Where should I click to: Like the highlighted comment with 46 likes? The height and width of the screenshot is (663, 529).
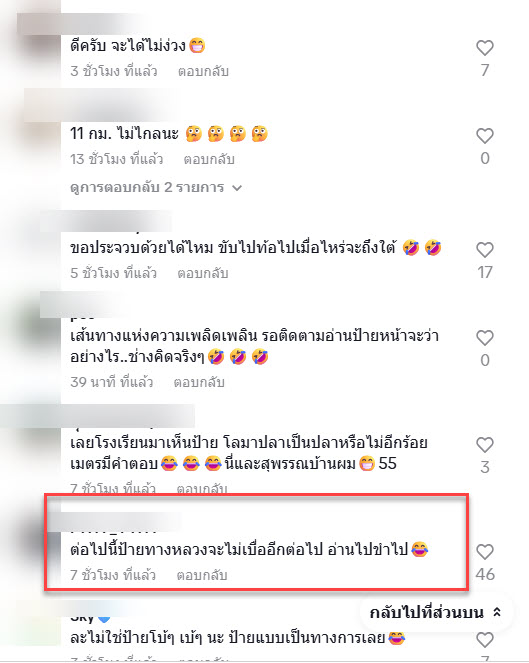pyautogui.click(x=485, y=552)
